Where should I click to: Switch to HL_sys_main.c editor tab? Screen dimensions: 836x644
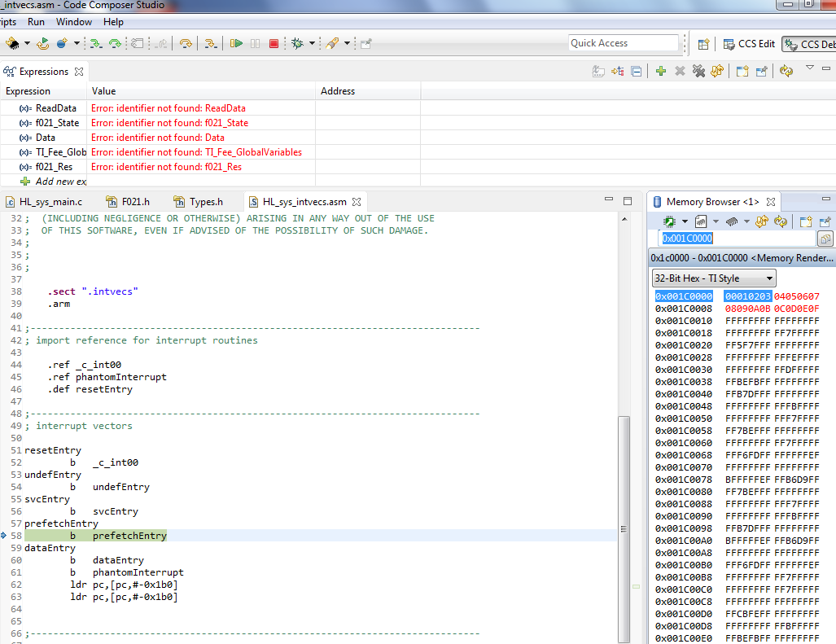tap(44, 202)
